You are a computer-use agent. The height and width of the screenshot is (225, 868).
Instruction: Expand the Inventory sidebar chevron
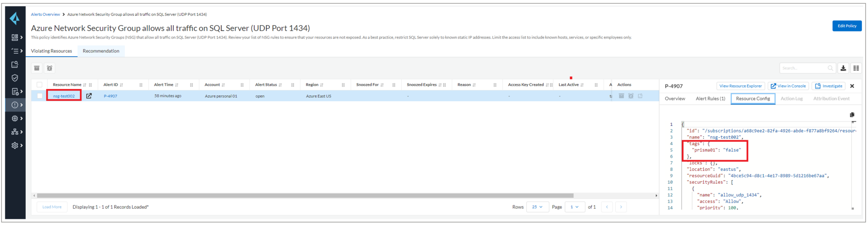click(x=21, y=51)
